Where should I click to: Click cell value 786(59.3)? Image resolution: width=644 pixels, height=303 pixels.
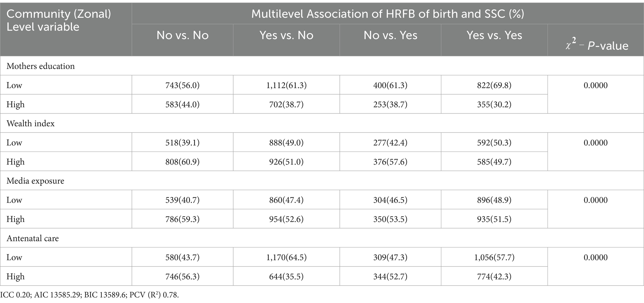182,219
